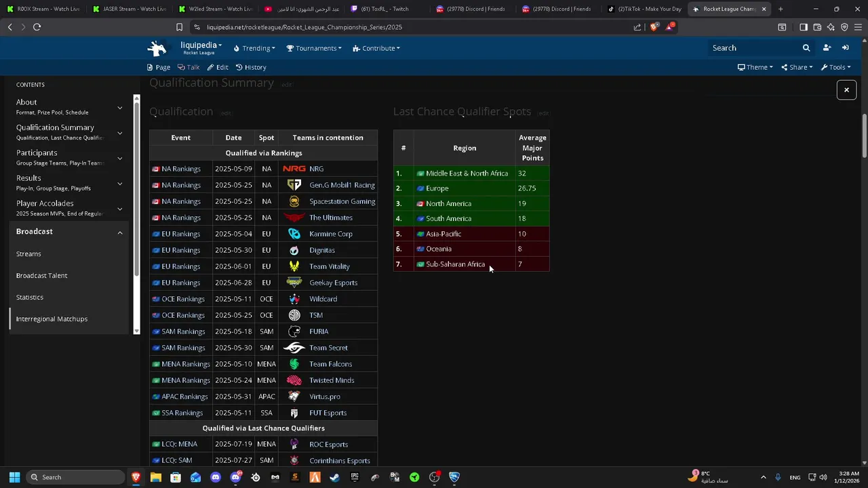Click the log in icon in Liquipedia header
The width and height of the screenshot is (868, 488).
(846, 48)
